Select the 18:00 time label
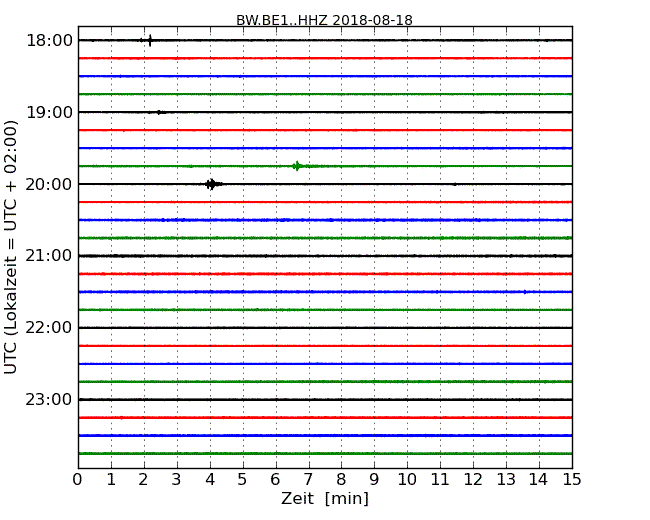 pos(49,41)
